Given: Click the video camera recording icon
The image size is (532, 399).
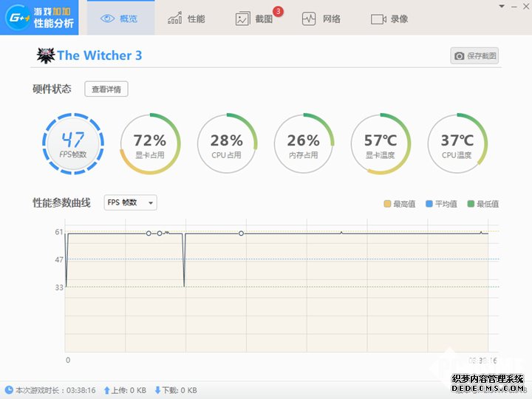Looking at the screenshot, I should click(378, 19).
